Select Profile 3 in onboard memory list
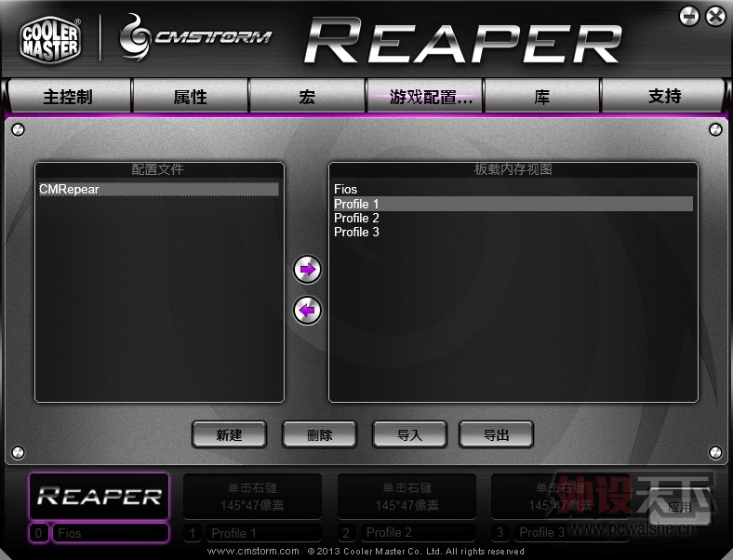 tap(513, 232)
